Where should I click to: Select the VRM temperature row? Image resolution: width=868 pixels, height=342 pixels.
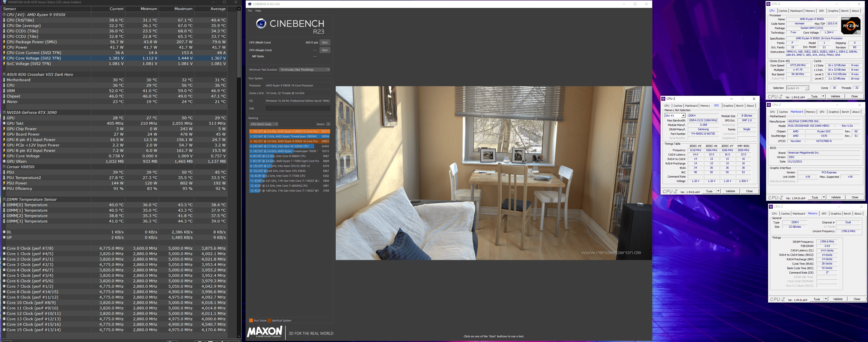(114, 91)
